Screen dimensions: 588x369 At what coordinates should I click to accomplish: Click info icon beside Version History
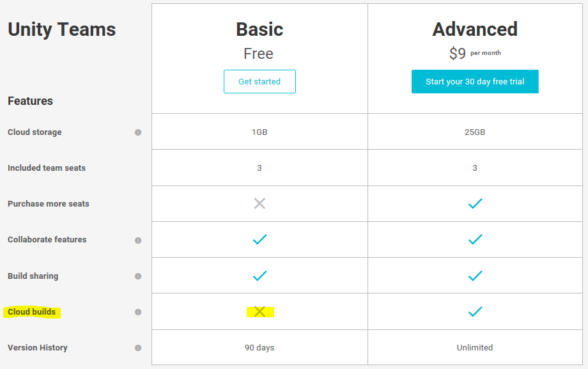click(138, 348)
